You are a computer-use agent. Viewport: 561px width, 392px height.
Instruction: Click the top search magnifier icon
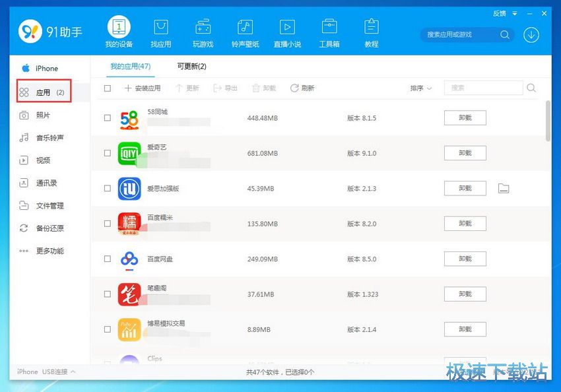(505, 35)
